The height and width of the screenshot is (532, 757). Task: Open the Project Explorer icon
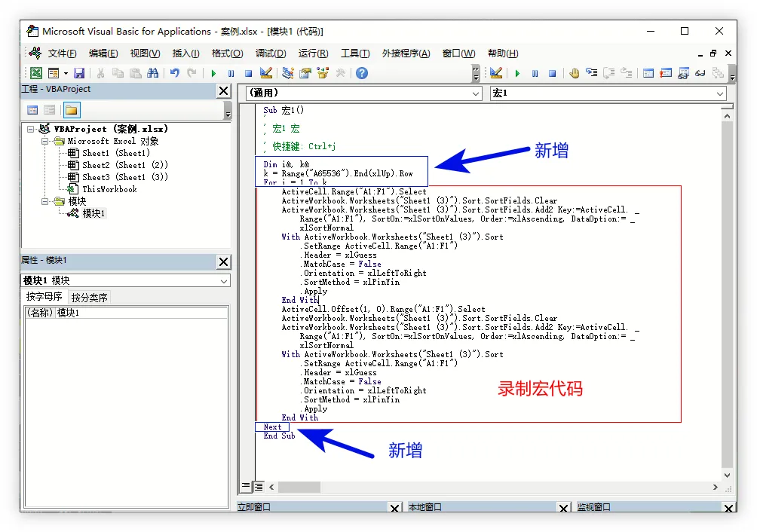[288, 73]
